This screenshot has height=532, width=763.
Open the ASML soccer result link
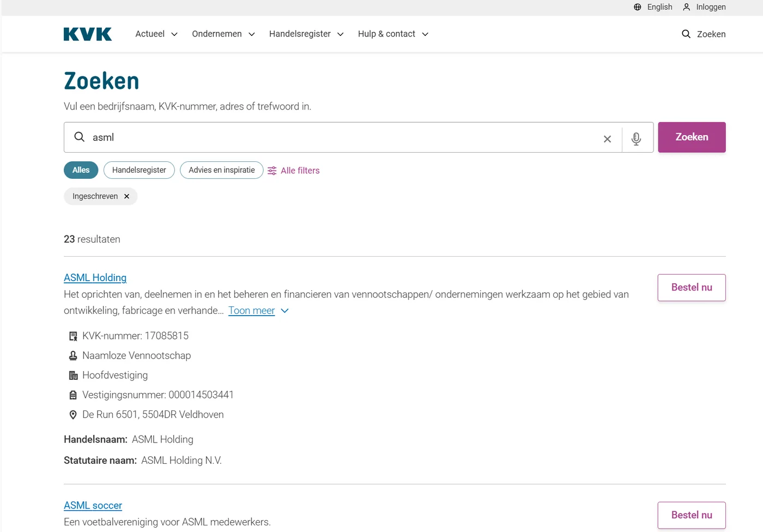click(x=93, y=505)
